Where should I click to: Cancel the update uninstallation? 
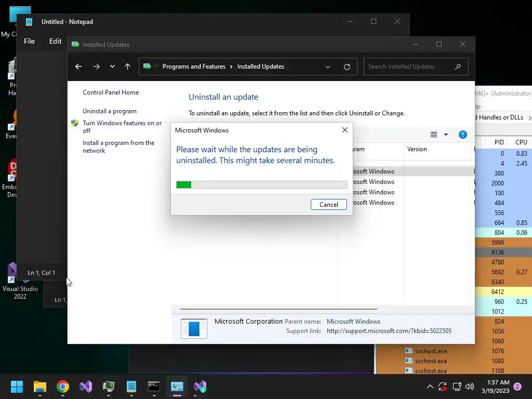click(328, 204)
